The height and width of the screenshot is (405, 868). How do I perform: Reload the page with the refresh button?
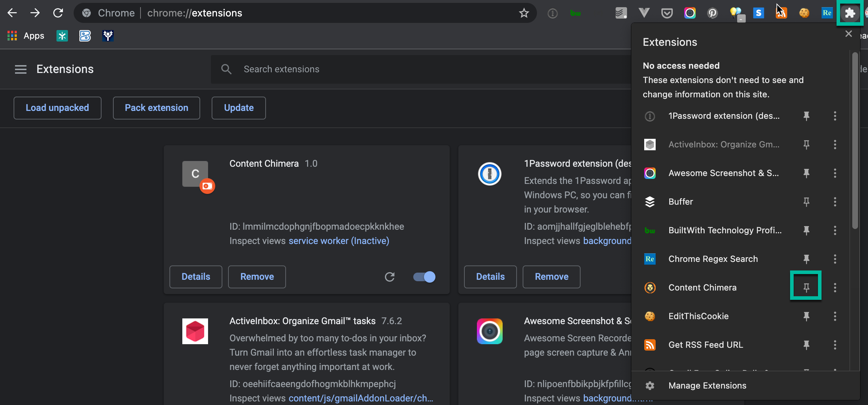[x=58, y=13]
